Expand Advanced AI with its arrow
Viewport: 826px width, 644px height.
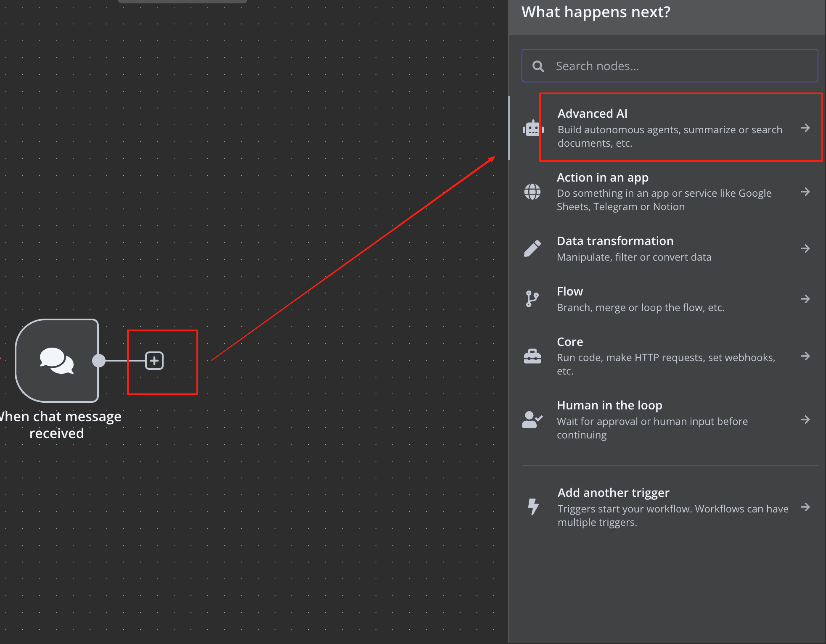click(x=805, y=128)
